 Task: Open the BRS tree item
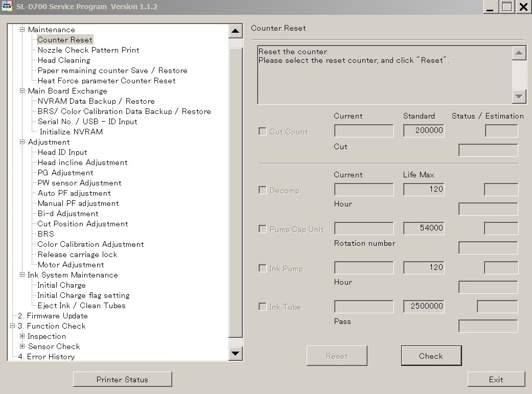pos(46,234)
